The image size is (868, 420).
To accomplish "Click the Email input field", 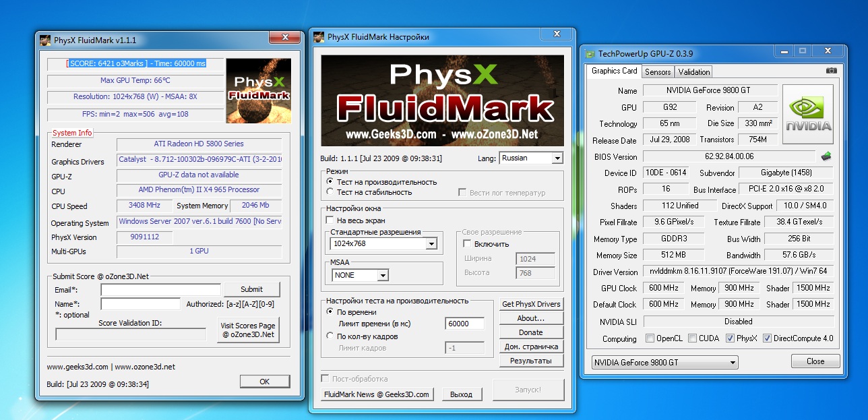I will tap(160, 290).
